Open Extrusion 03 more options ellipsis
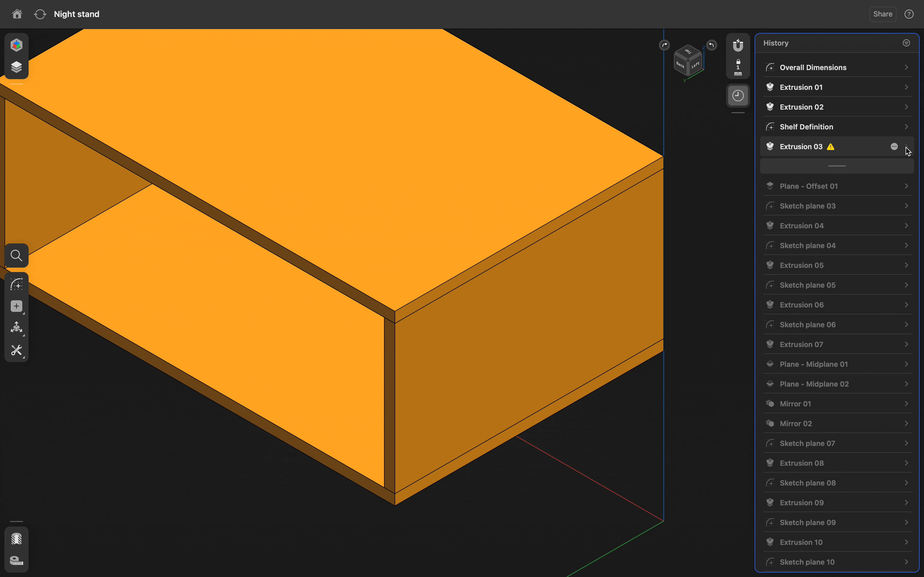924x577 pixels. coord(894,146)
